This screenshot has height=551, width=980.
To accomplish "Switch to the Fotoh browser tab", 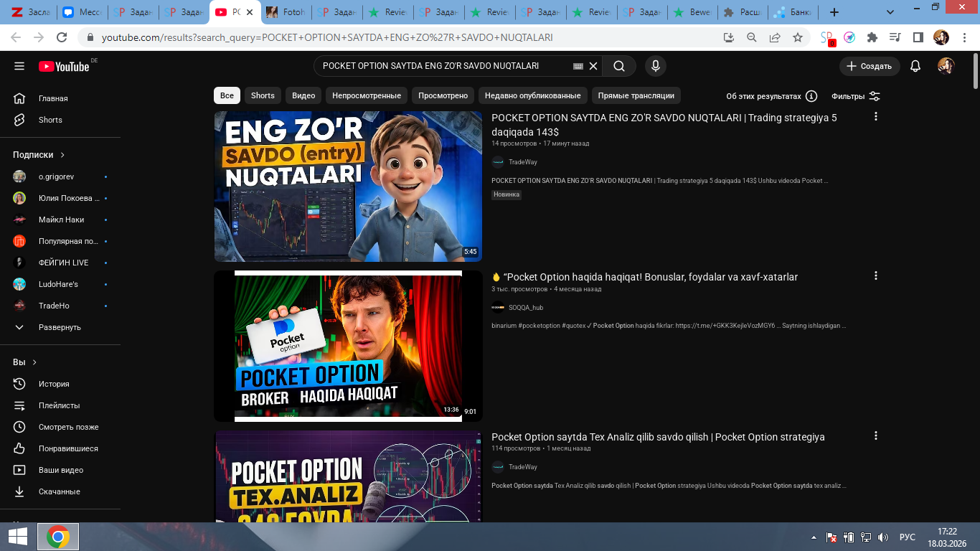I will [x=286, y=12].
